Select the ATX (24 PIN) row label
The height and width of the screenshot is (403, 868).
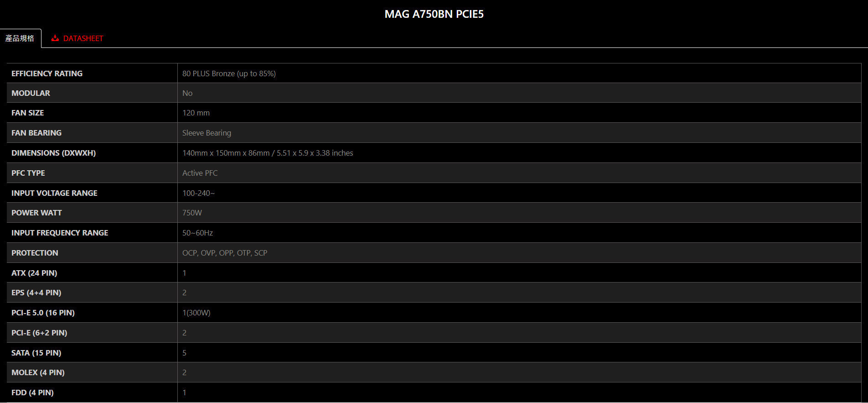34,273
